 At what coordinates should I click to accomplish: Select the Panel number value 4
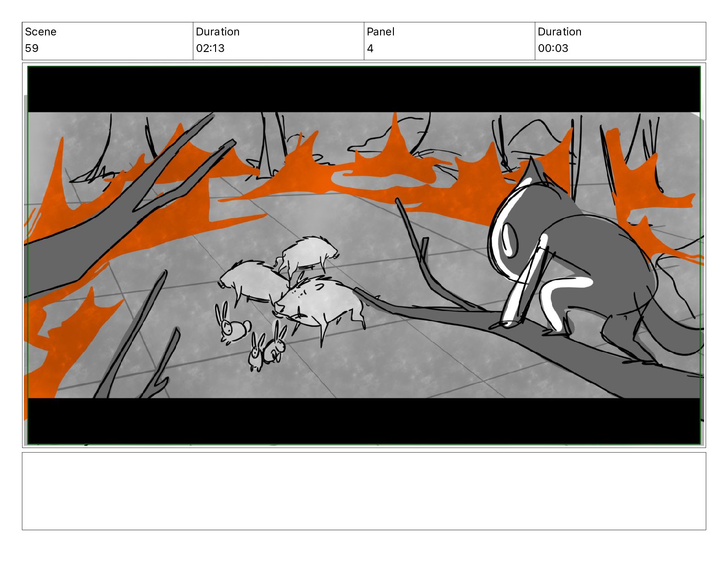370,48
